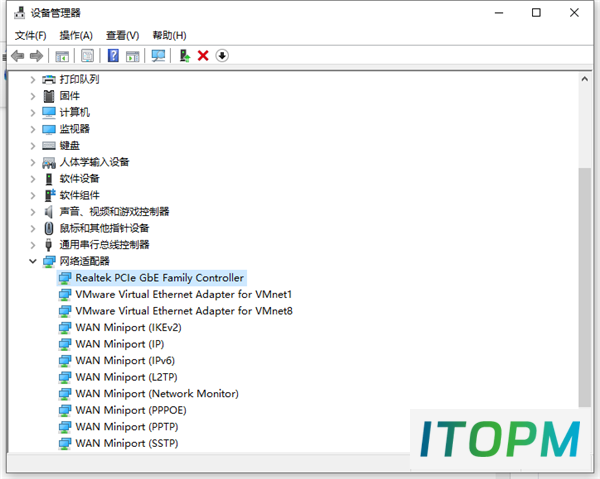Click the vertical scrollbar up arrow

pos(584,79)
